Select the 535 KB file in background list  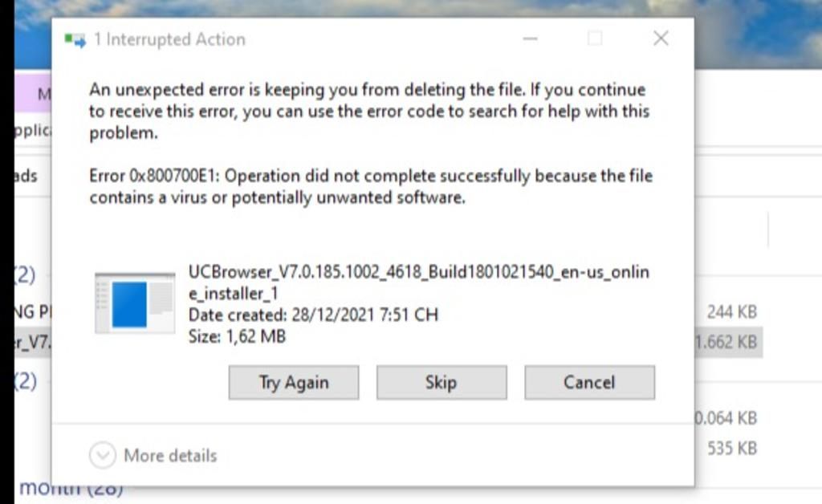click(731, 448)
